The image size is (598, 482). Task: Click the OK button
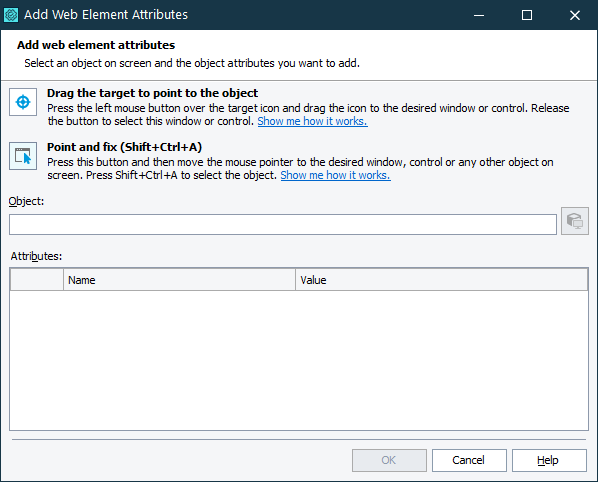[389, 460]
